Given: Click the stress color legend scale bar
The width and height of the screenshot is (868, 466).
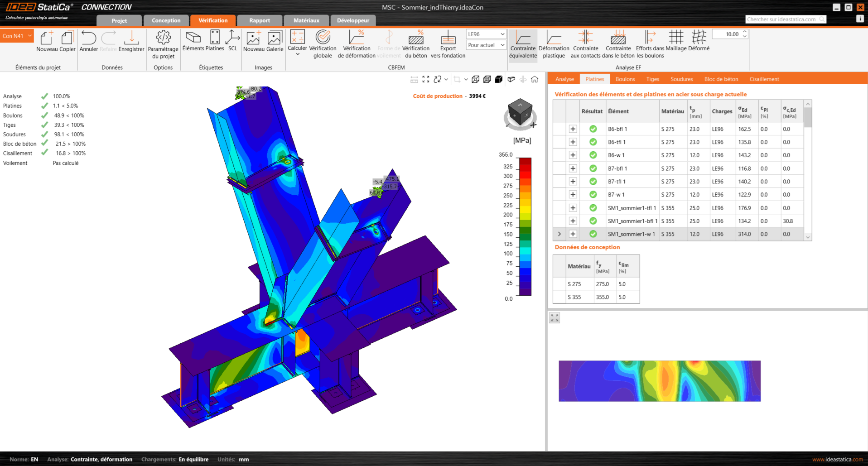Looking at the screenshot, I should click(x=525, y=226).
